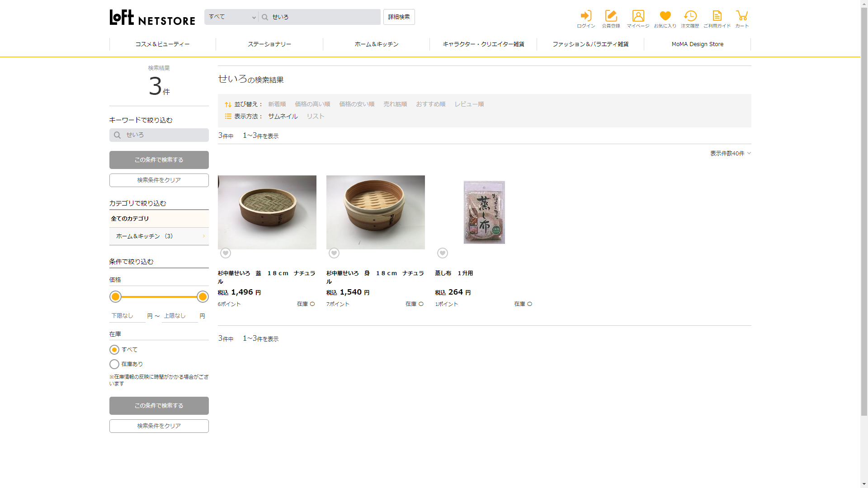The height and width of the screenshot is (488, 868).
Task: Open the ステーショナリー navigation menu
Action: [x=269, y=44]
